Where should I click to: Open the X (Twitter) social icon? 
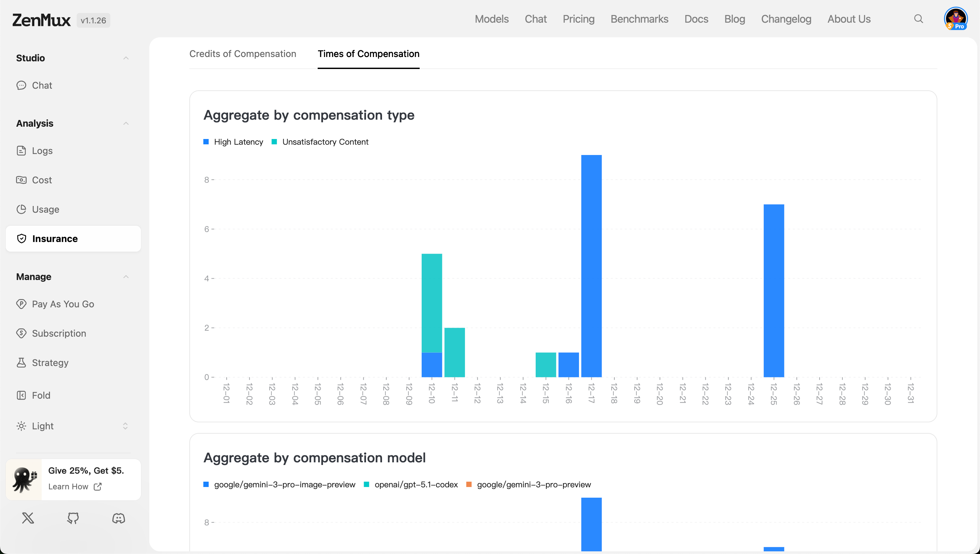28,518
